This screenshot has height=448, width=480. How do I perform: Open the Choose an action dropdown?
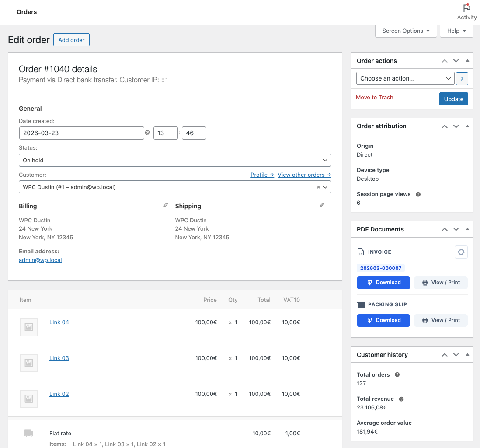(405, 78)
